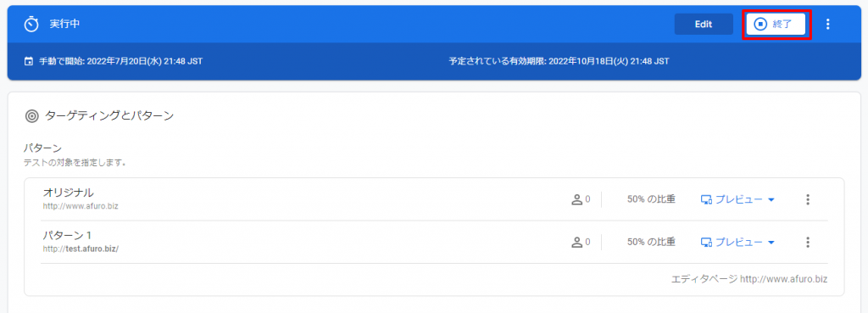This screenshot has height=313, width=868.
Task: Open the プレビュー dropdown for パターン 1
Action: tap(737, 242)
